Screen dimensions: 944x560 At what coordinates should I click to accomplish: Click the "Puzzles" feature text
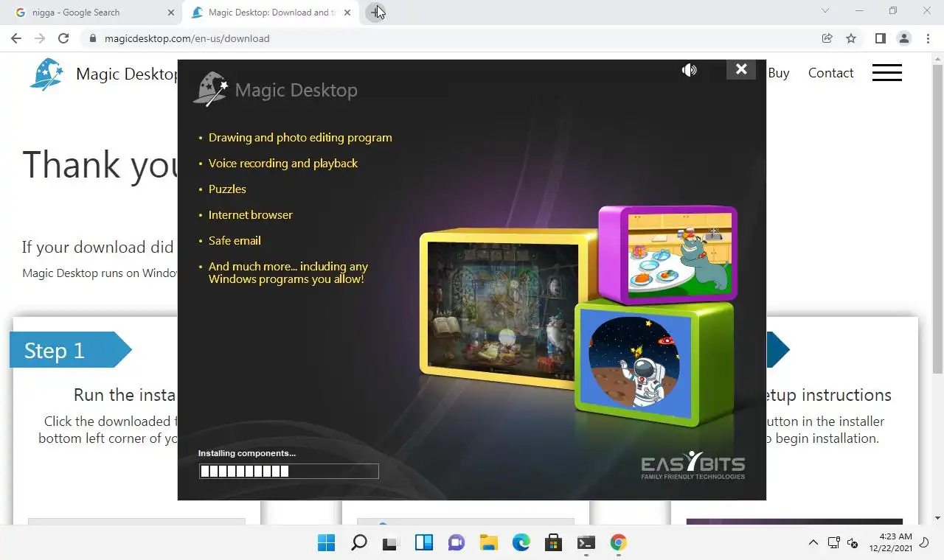tap(227, 189)
